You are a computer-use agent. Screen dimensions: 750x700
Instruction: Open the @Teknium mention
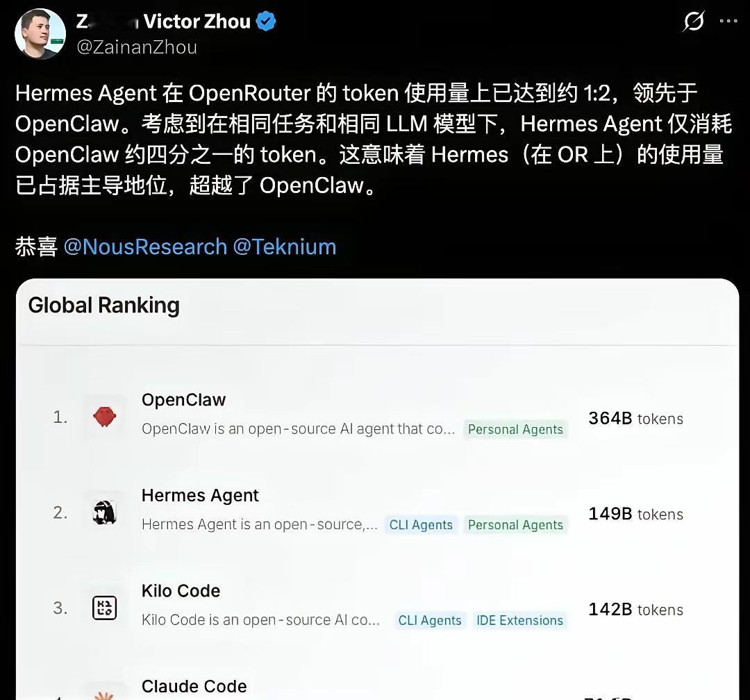tap(285, 247)
